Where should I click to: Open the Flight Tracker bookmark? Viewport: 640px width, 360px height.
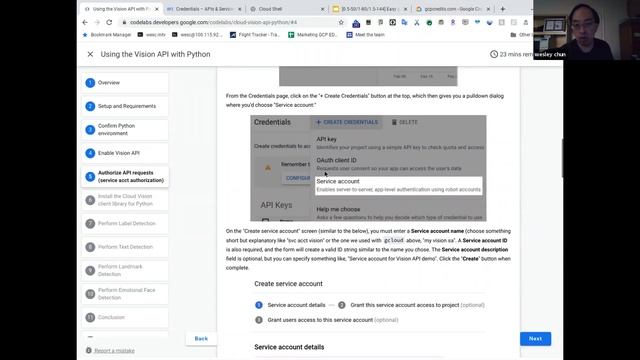(255, 35)
